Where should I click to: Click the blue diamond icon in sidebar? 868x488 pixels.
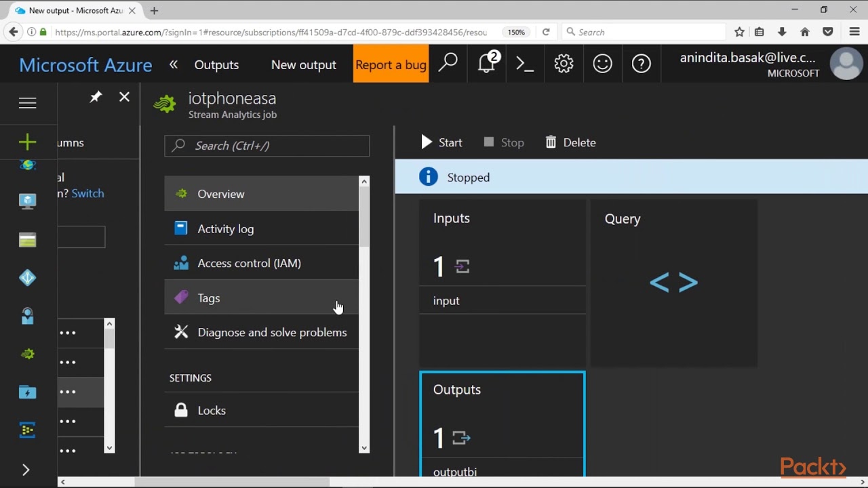coord(28,278)
